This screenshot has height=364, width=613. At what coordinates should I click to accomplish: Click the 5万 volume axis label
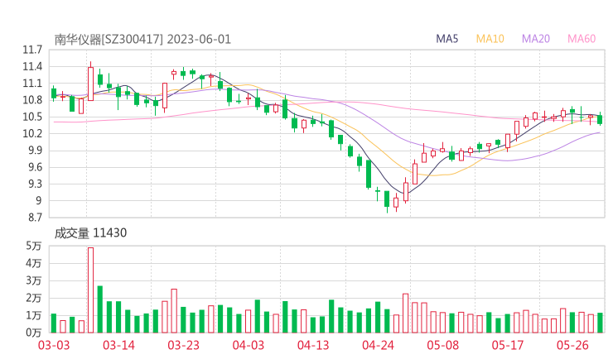coord(34,246)
